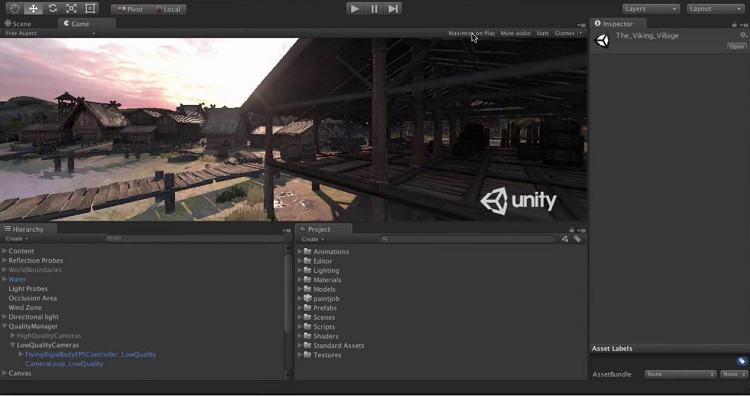Toggle Mute audio

click(x=516, y=33)
